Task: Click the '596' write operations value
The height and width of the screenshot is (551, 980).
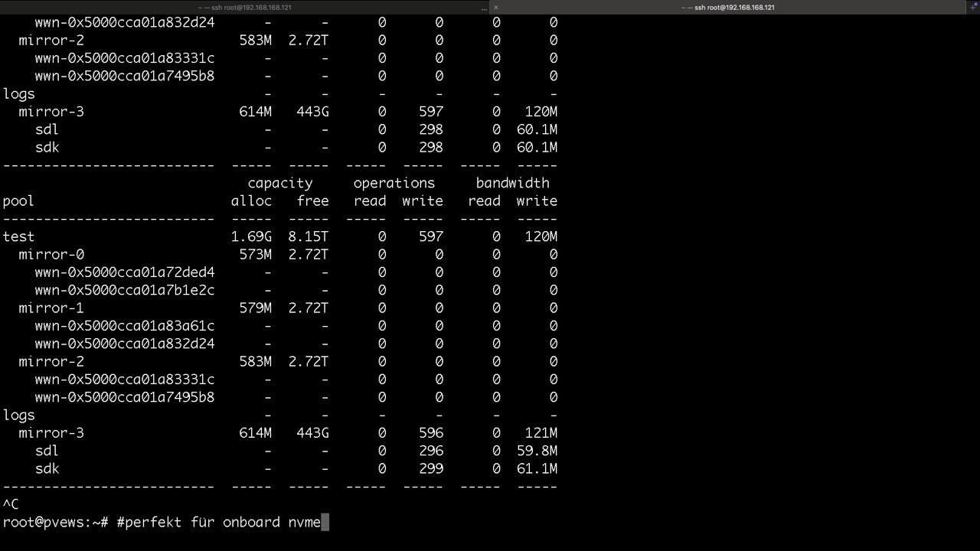Action: click(431, 433)
